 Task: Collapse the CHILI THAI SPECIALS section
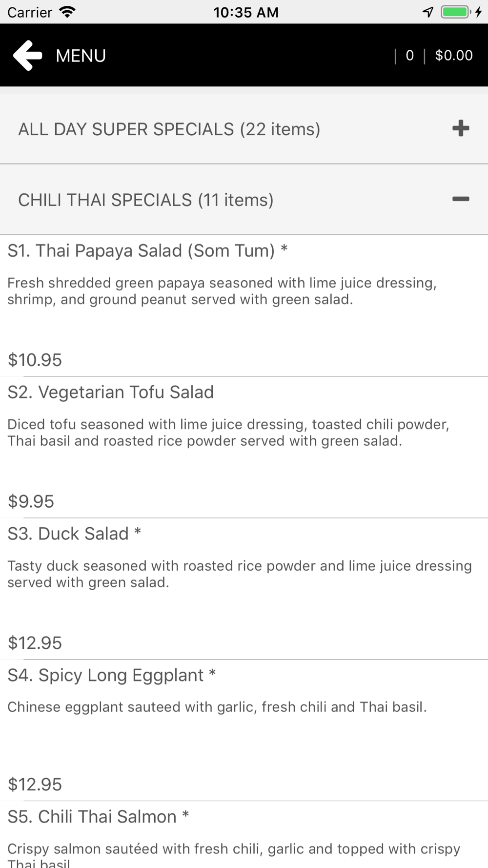pos(145,200)
